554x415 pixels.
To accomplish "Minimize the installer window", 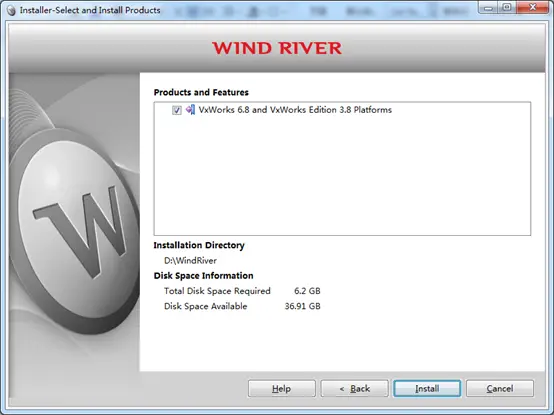I will pos(489,8).
